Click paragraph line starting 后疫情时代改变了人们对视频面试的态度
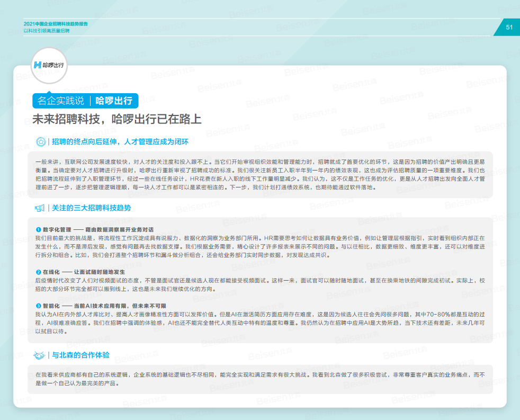520x420 pixels. coord(260,281)
